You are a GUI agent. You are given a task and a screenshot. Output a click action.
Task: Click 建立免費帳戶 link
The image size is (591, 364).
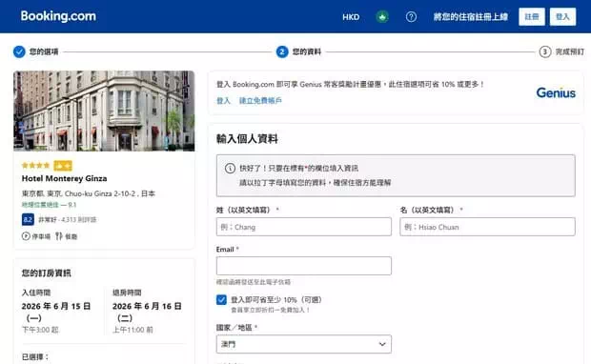260,101
